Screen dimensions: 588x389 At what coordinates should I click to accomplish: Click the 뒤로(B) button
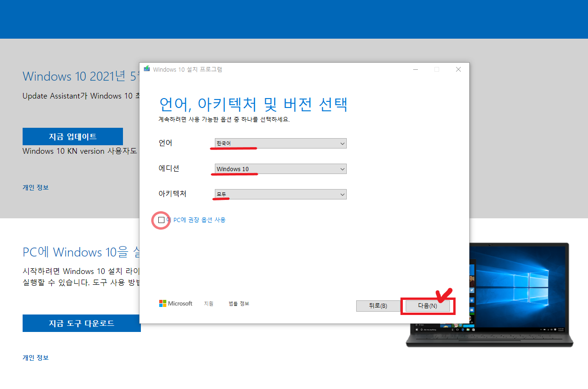point(378,306)
